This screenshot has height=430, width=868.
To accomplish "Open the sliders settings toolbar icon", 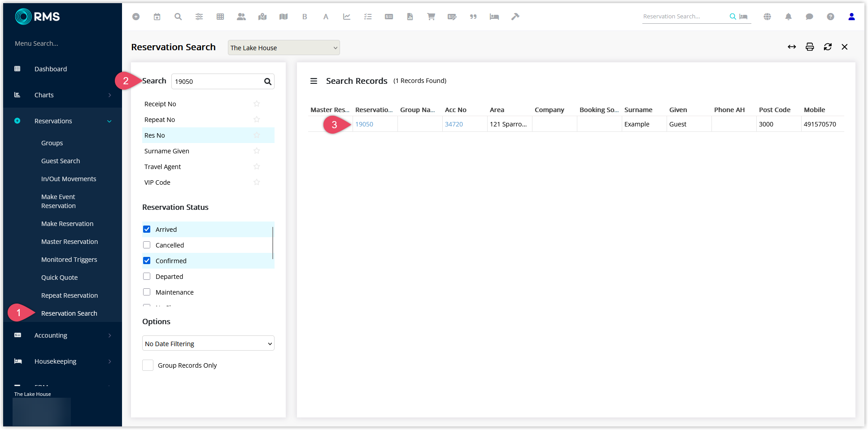I will point(199,17).
